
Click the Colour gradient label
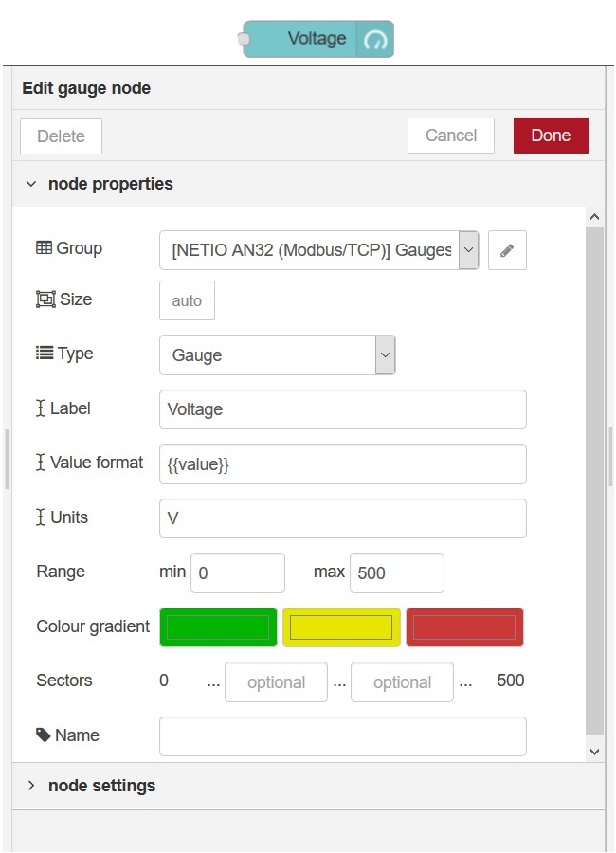pos(93,626)
